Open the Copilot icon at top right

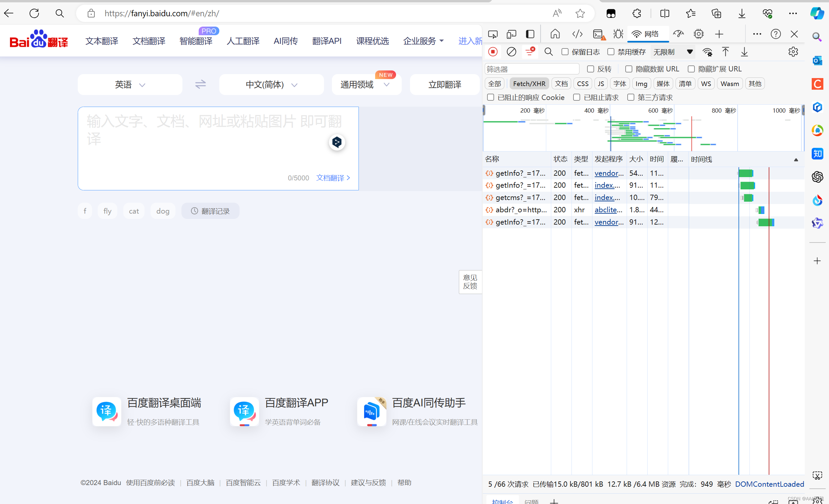[x=817, y=13]
